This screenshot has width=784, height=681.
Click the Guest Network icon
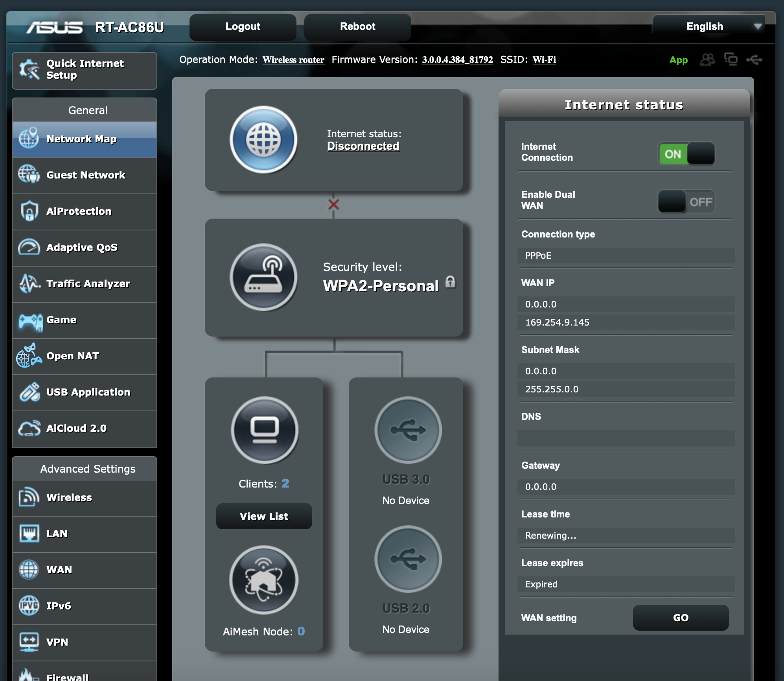pyautogui.click(x=29, y=174)
